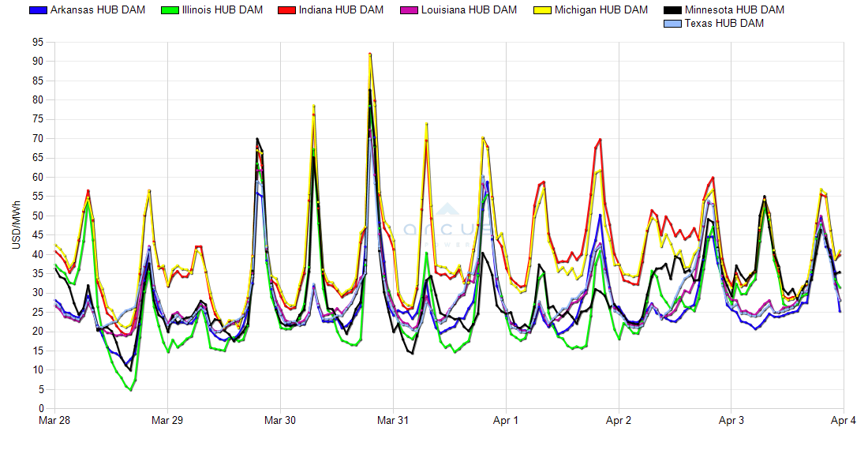Show or hide Minnesota HUB DAM label
Viewport: 868px width, 450px height.
pyautogui.click(x=734, y=10)
